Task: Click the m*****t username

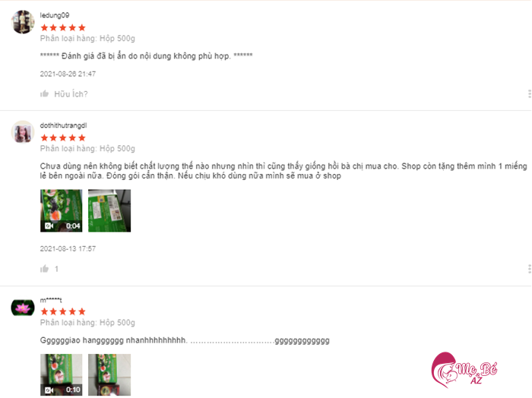Action: tap(51, 300)
